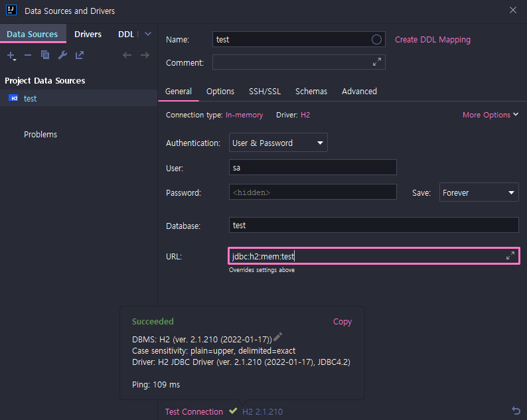This screenshot has height=420, width=527.
Task: Expand the URL field with the arrows icon
Action: [x=510, y=255]
